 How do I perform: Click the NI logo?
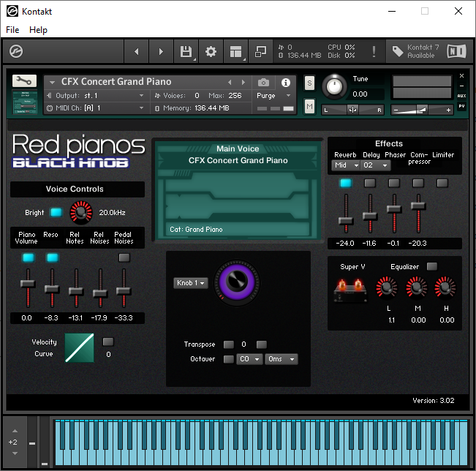click(x=456, y=51)
